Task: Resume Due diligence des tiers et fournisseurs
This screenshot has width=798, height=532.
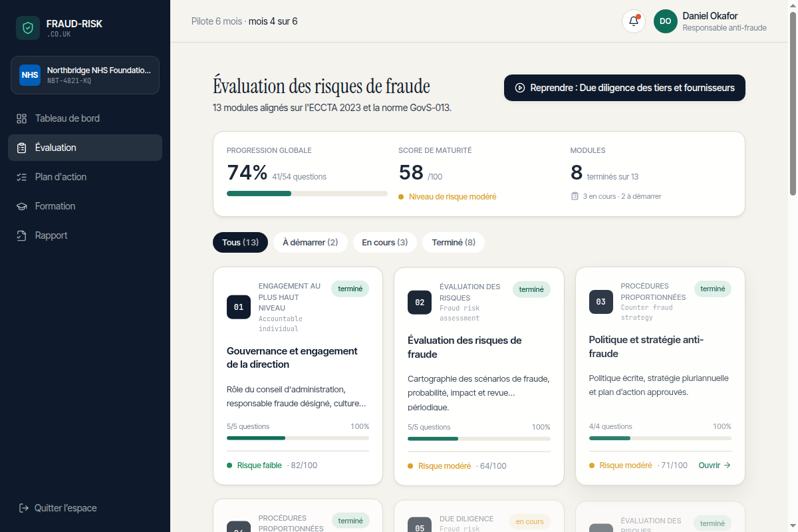Action: 624,88
